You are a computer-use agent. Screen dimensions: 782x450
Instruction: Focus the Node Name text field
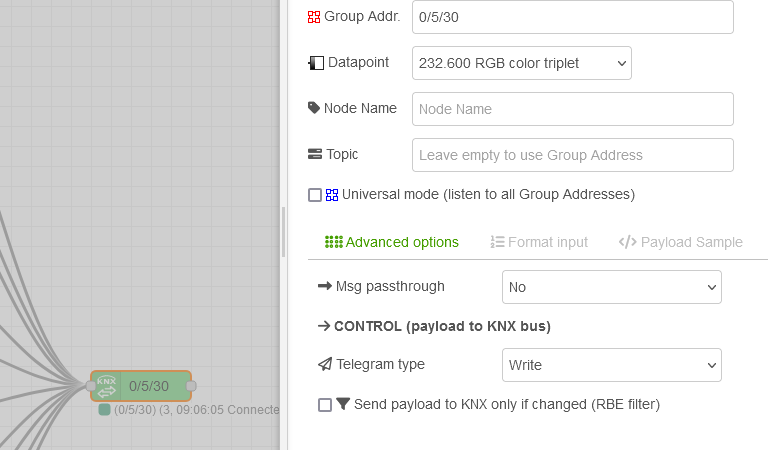click(572, 109)
